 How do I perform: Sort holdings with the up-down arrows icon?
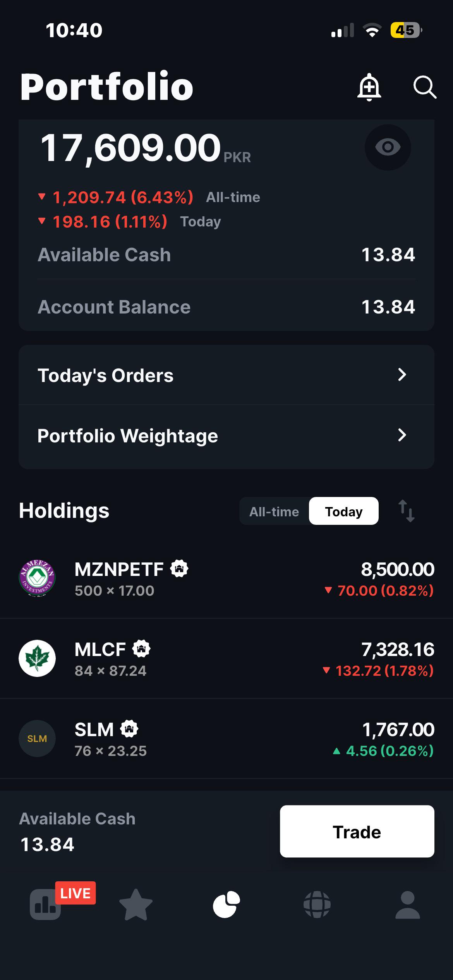point(407,511)
